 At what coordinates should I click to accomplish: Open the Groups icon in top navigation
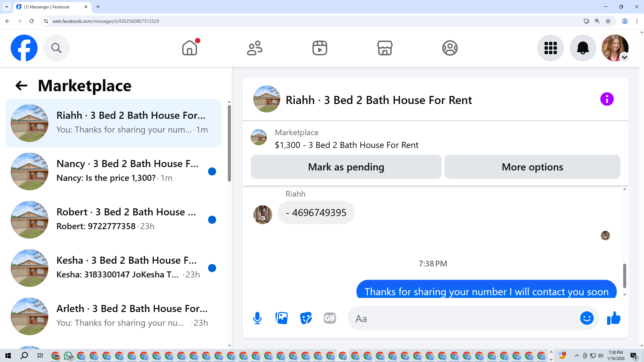click(x=450, y=48)
